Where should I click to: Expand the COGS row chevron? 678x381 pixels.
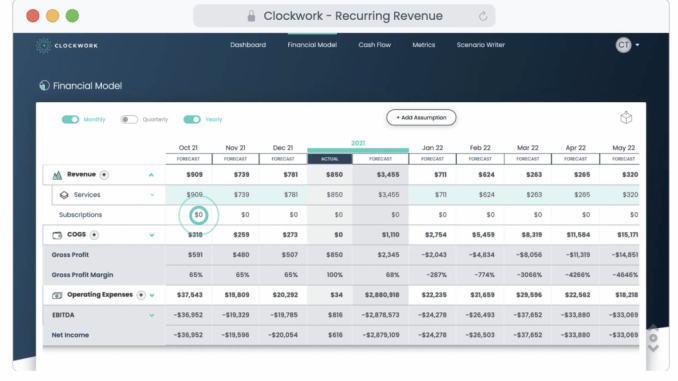point(152,235)
